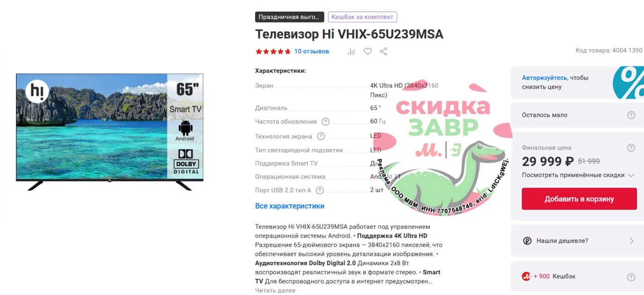This screenshot has width=644, height=295.
Task: Open help icon beside Порт USB 2.0
Action: click(319, 190)
